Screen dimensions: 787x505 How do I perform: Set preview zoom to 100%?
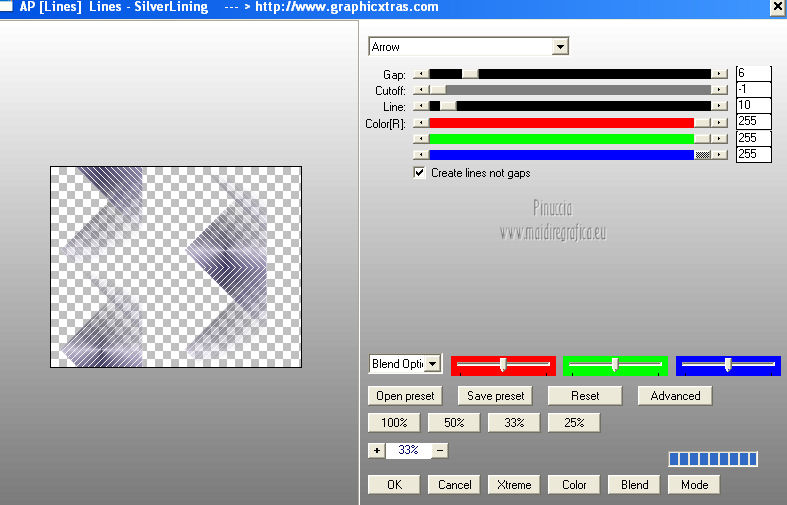click(394, 423)
